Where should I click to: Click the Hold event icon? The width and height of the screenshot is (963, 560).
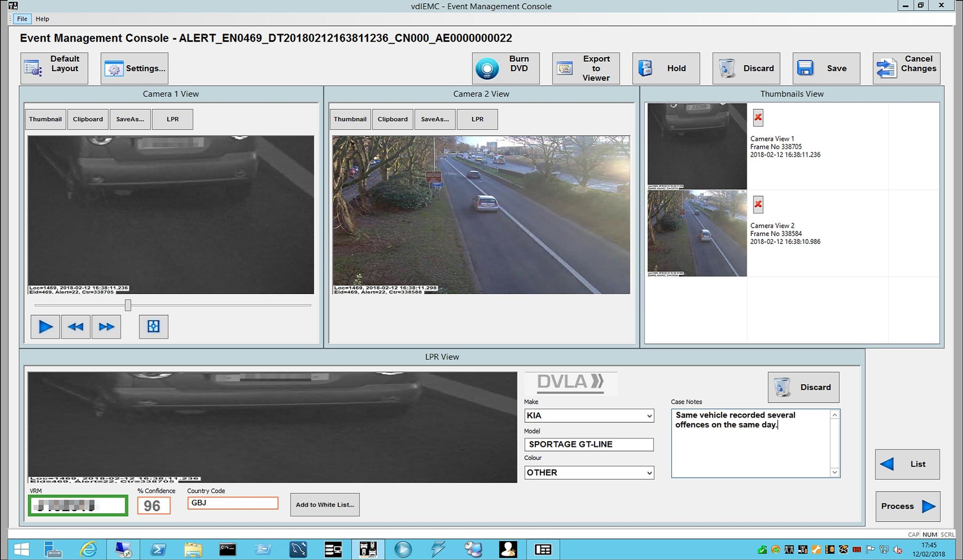[x=646, y=68]
